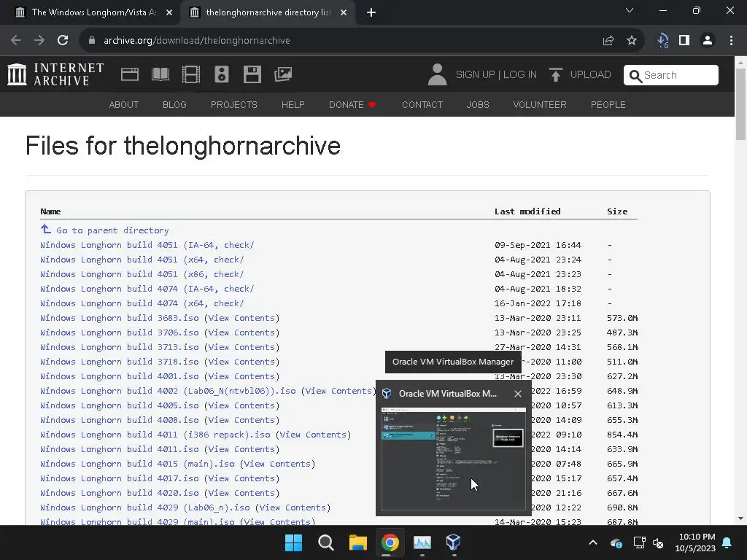The height and width of the screenshot is (560, 747).
Task: Click the LOG IN link
Action: coord(519,75)
